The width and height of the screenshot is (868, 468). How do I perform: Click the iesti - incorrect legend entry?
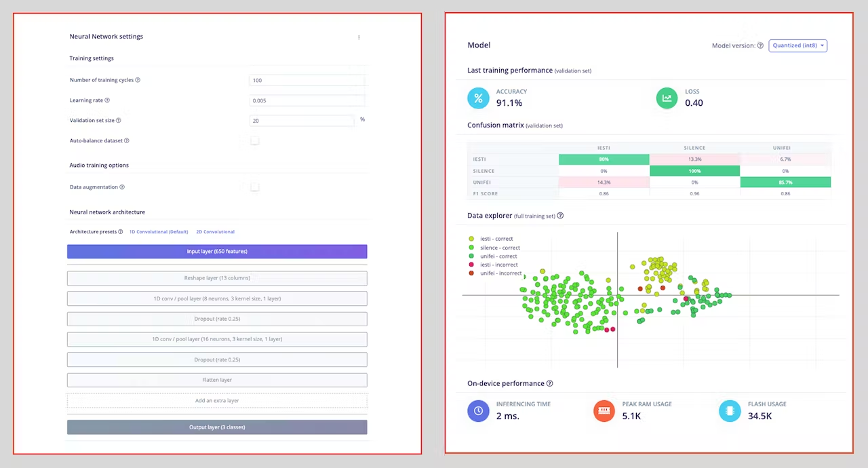coord(494,265)
